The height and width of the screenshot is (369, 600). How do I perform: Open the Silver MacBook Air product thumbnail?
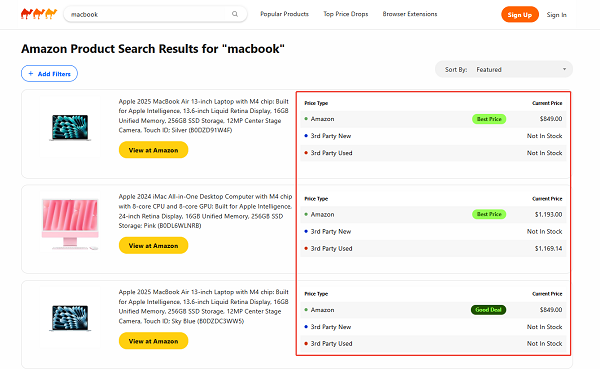tap(70, 127)
